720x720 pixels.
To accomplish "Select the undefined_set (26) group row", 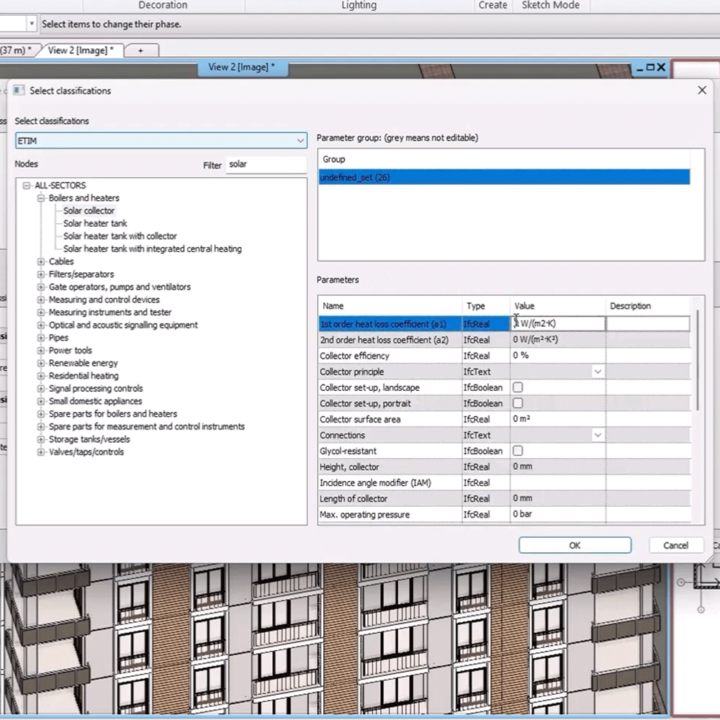I will (x=504, y=177).
